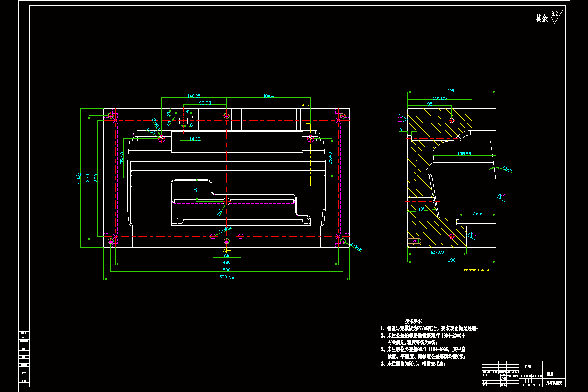Image resolution: width=588 pixels, height=392 pixels.
Task: Click the 其余 surface roughness note
Action: click(x=541, y=19)
